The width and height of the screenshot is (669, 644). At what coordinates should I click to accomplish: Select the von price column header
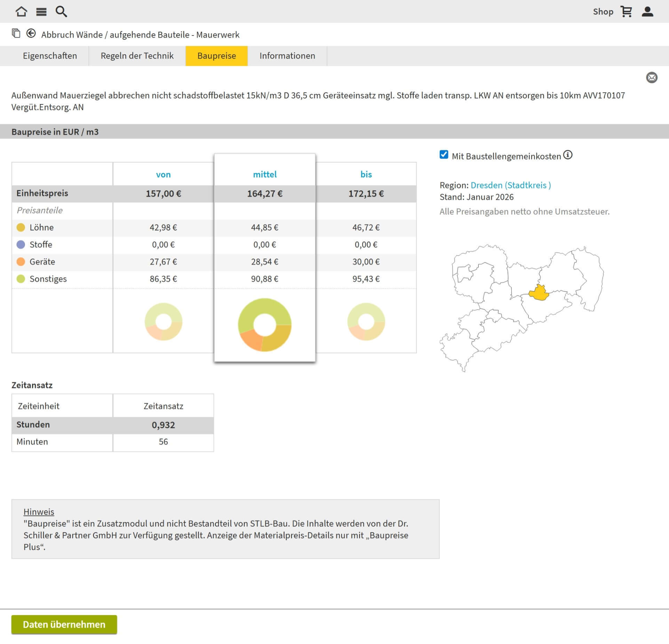(163, 174)
